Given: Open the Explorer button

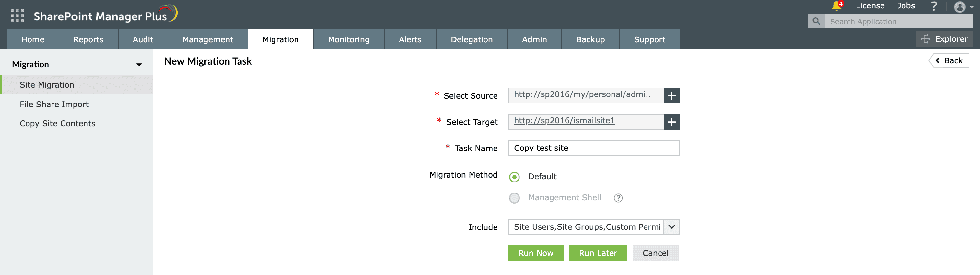Looking at the screenshot, I should pos(944,39).
